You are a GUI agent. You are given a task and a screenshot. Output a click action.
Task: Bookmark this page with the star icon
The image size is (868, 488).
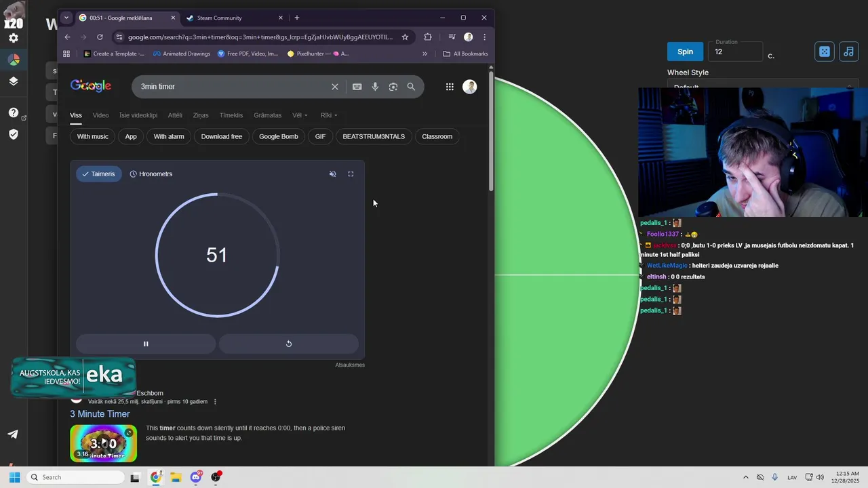(405, 37)
